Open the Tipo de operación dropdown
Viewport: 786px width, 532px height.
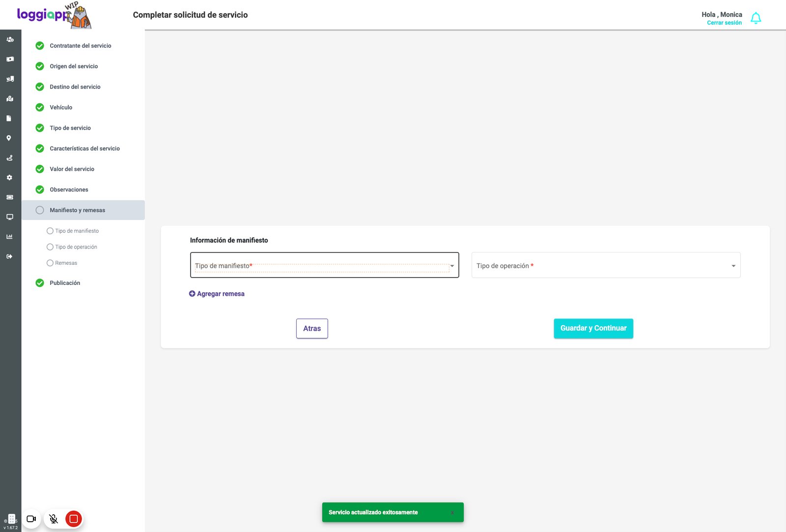point(606,265)
